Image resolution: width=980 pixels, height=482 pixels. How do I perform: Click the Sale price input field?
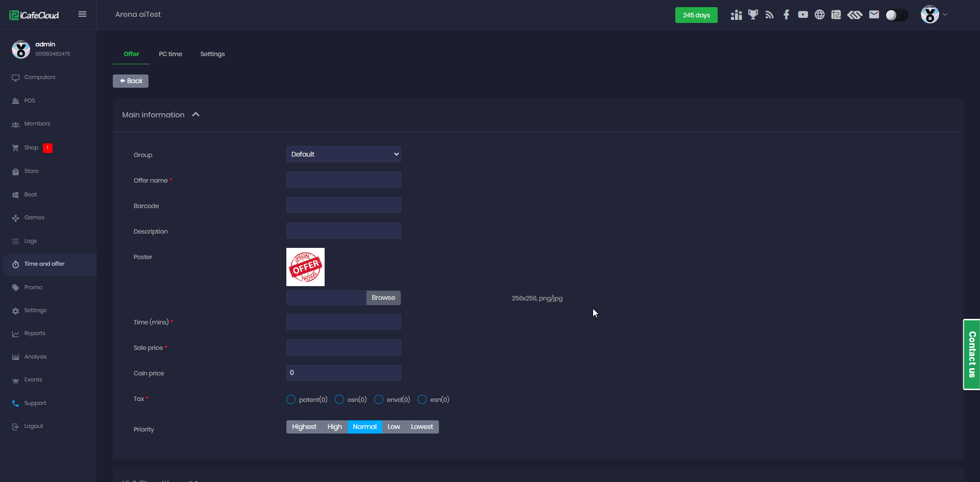click(x=344, y=347)
